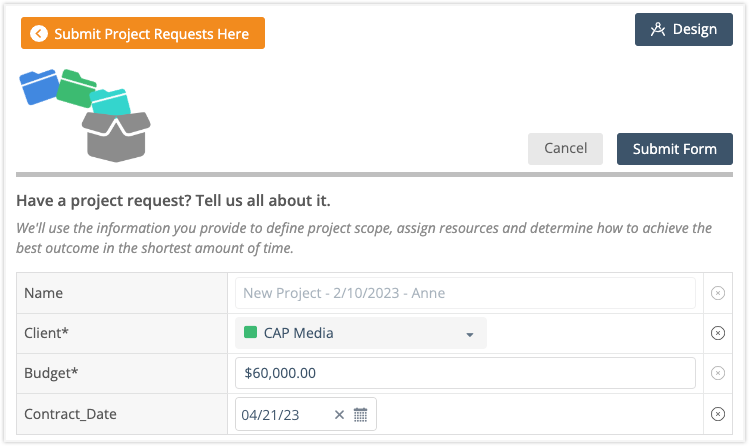Click the Design mode person icon
The width and height of the screenshot is (749, 446).
tap(657, 30)
